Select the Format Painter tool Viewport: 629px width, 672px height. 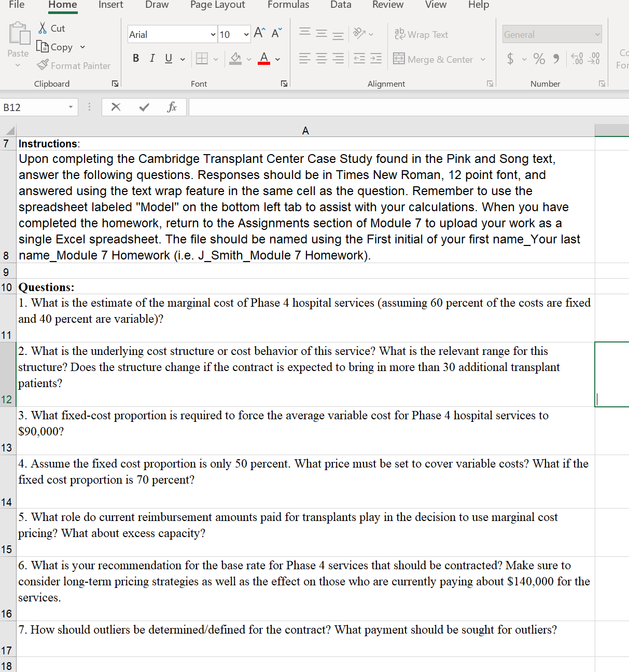coord(74,65)
